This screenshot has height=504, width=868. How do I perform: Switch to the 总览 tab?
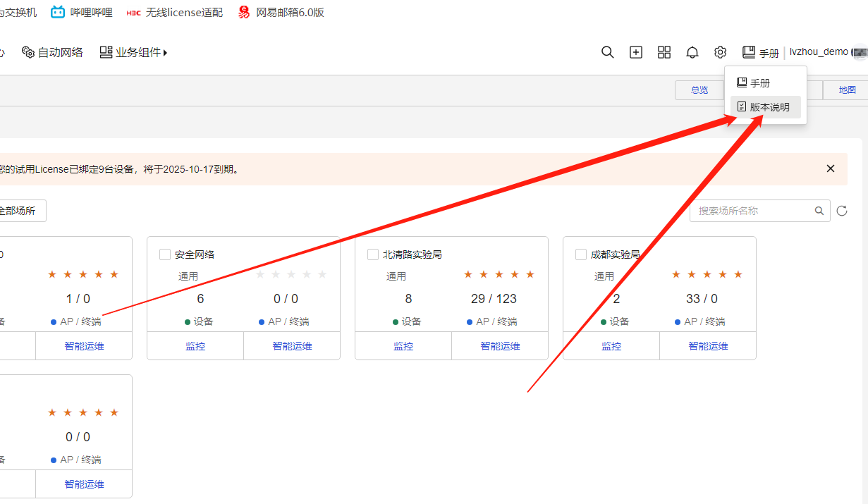[699, 90]
